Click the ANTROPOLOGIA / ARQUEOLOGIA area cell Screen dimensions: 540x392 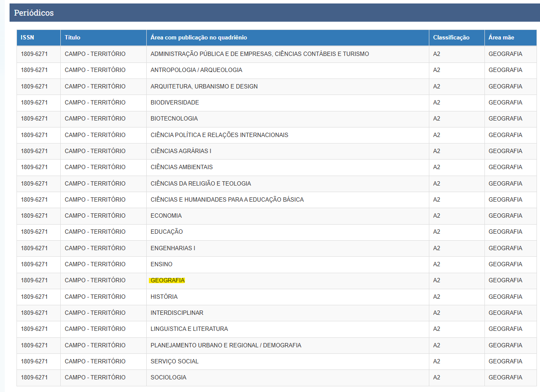[196, 70]
